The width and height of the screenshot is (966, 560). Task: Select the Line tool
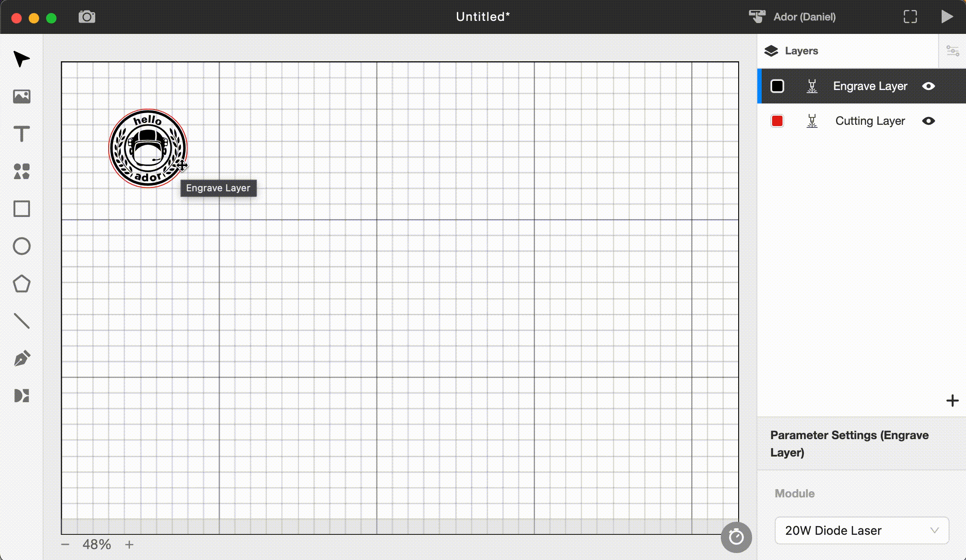21,321
